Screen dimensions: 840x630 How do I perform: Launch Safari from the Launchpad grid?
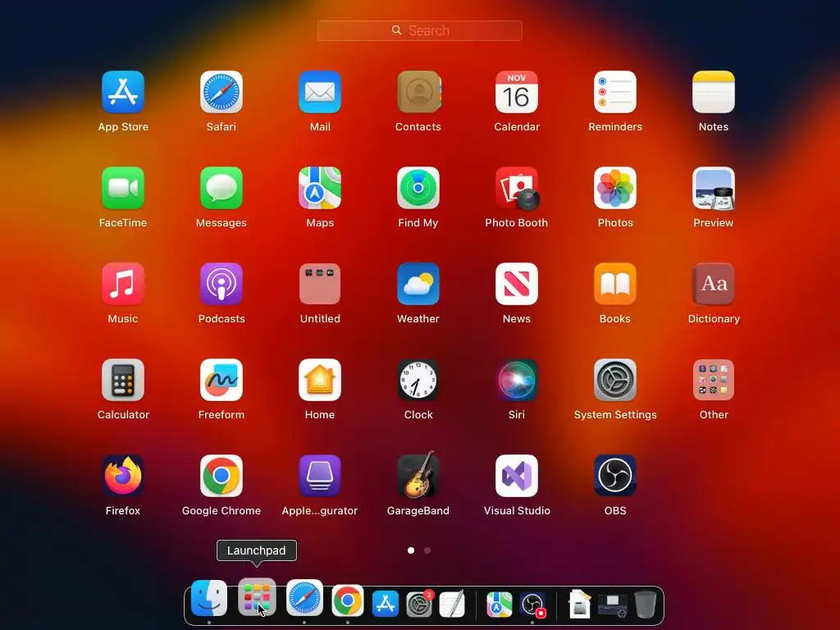[221, 92]
